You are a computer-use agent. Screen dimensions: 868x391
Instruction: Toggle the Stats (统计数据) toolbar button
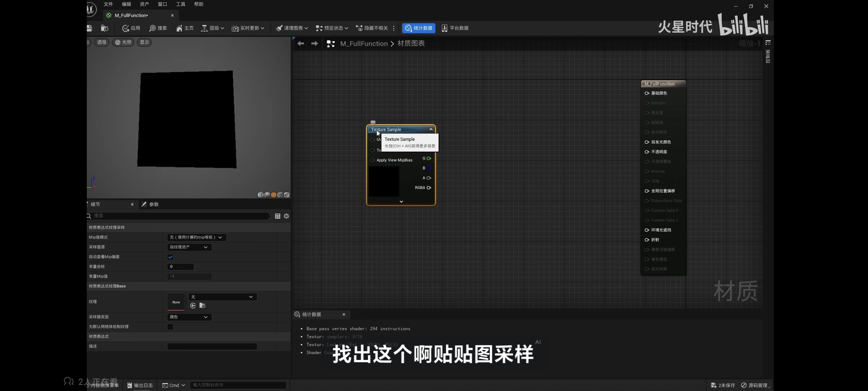click(418, 28)
